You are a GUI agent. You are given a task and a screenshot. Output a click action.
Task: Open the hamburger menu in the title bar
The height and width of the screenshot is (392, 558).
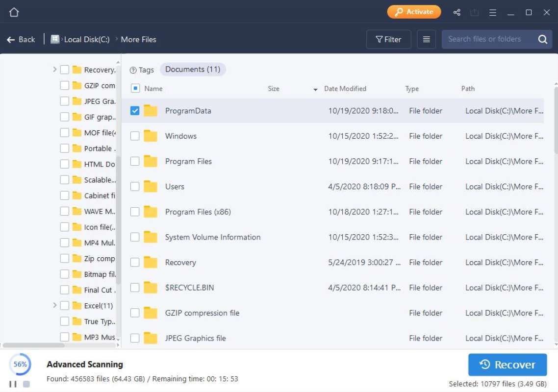click(492, 12)
